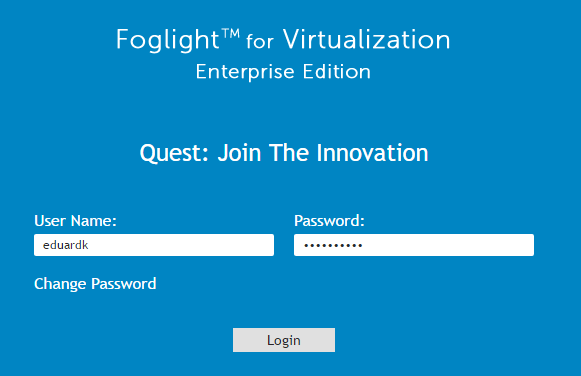This screenshot has height=376, width=581.
Task: Click the small 'for' text in title
Action: pyautogui.click(x=260, y=41)
